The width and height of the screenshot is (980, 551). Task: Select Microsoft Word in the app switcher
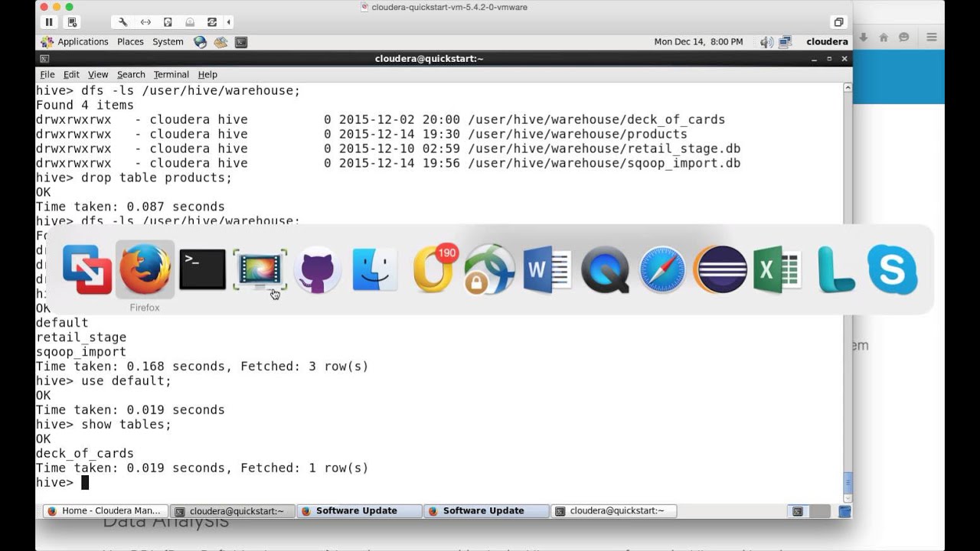[x=547, y=269]
